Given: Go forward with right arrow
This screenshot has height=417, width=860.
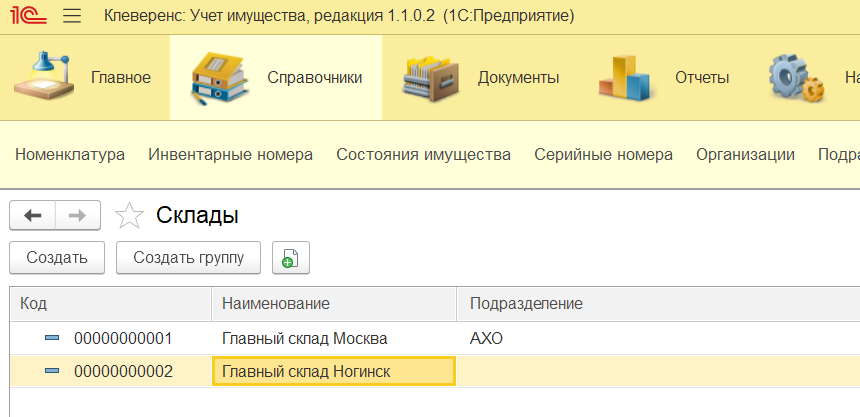Looking at the screenshot, I should [x=77, y=215].
